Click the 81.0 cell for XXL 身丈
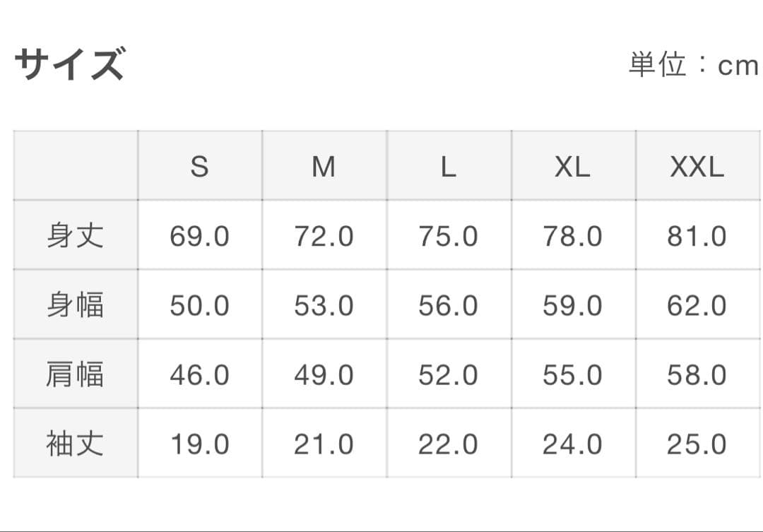This screenshot has width=763, height=532. point(697,236)
